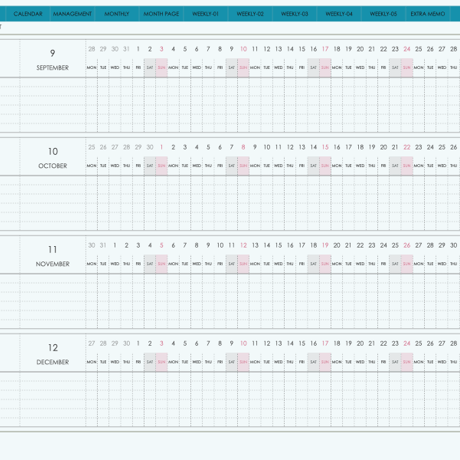The height and width of the screenshot is (460, 460).
Task: Click date 21 in the December row
Action: (372, 343)
